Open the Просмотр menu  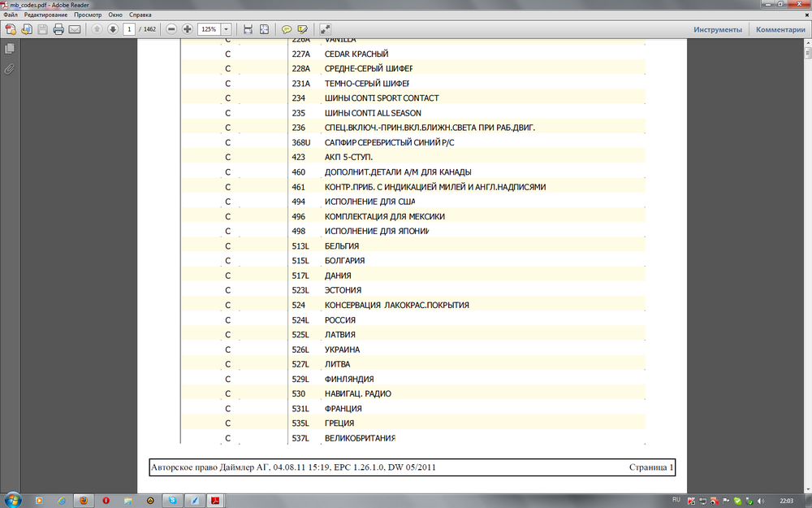click(x=88, y=15)
